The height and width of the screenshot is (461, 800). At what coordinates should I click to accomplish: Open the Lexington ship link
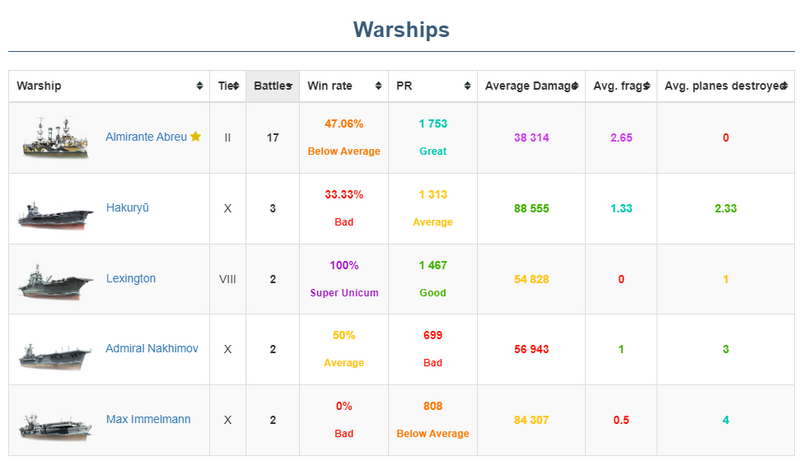click(x=130, y=279)
